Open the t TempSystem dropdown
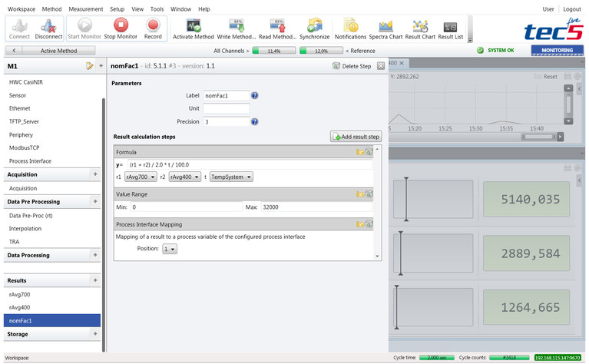Image resolution: width=589 pixels, height=364 pixels. (231, 177)
